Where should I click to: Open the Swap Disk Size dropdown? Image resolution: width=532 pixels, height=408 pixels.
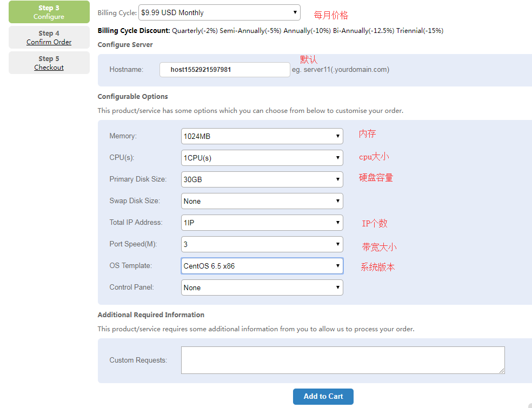coord(262,201)
